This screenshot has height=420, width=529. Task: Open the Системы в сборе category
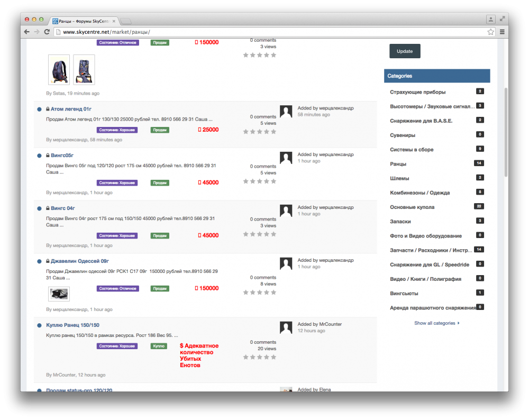[x=412, y=150]
